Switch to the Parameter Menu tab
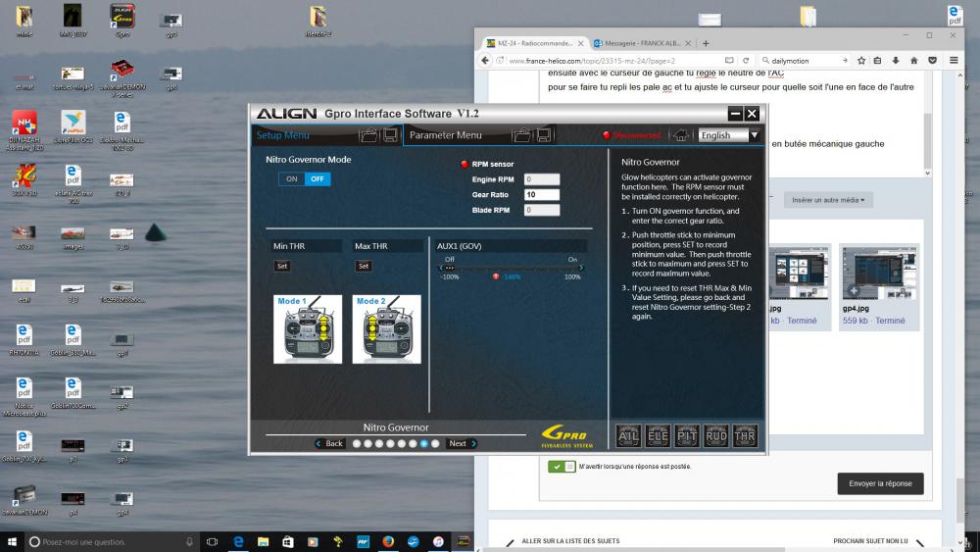The height and width of the screenshot is (552, 980). [445, 135]
